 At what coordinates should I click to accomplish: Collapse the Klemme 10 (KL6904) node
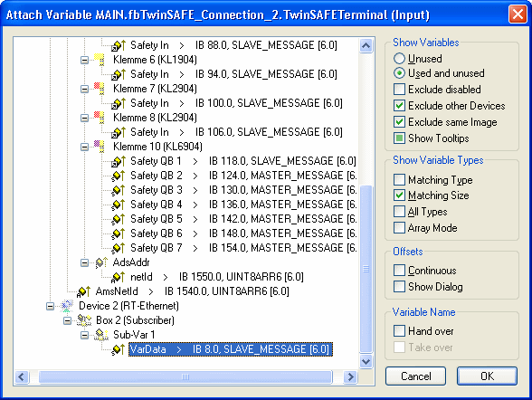(x=84, y=148)
